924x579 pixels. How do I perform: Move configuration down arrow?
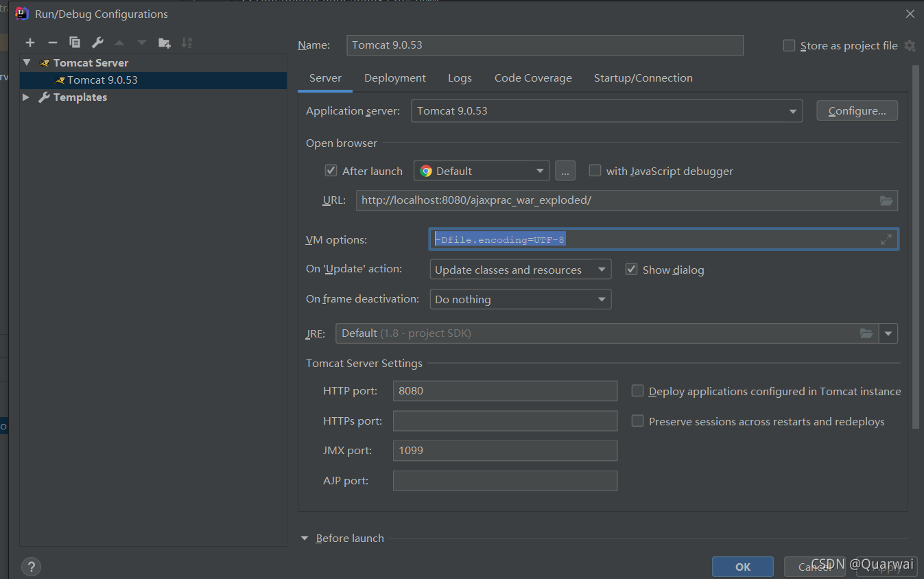pyautogui.click(x=142, y=43)
